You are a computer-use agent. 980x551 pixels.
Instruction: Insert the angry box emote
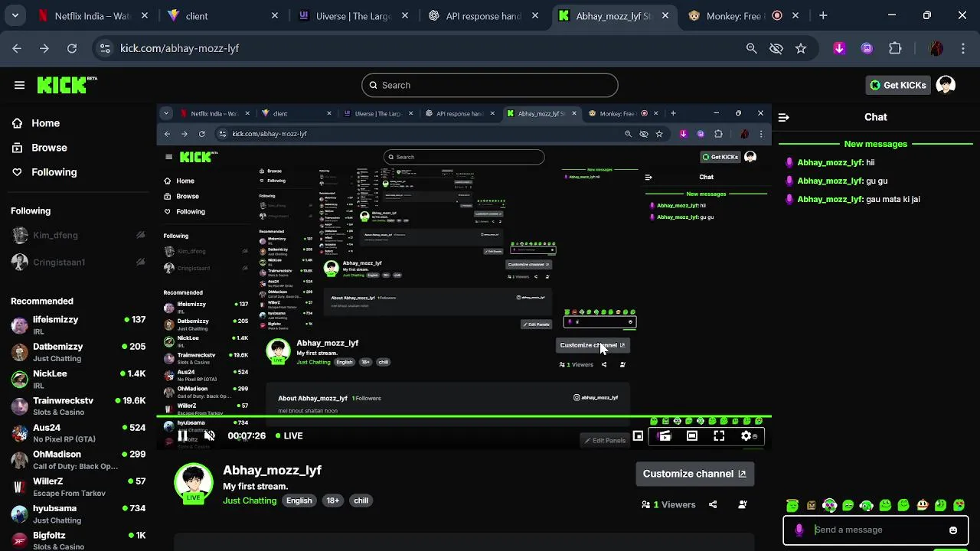click(811, 505)
